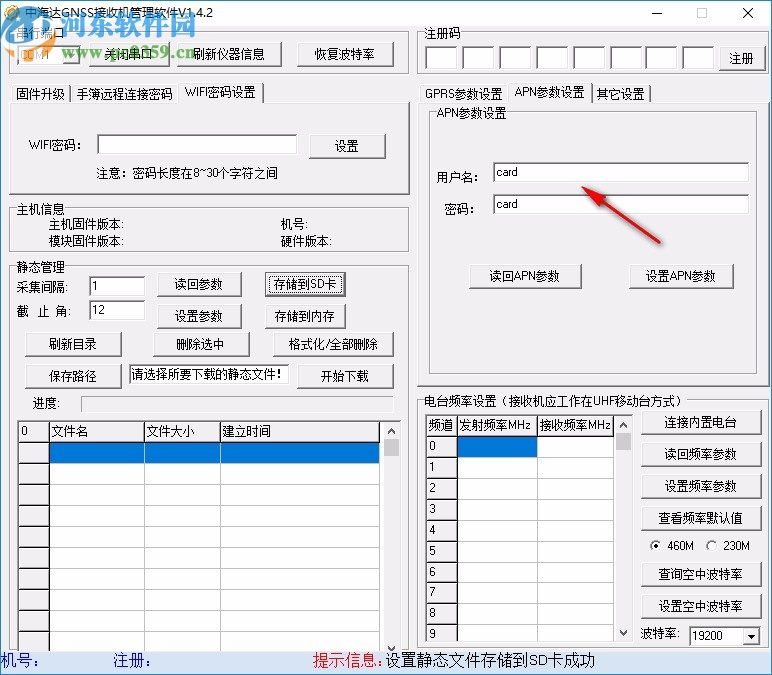Select the WIFI密码设置 tab
Viewport: 772px width, 675px height.
coord(220,93)
